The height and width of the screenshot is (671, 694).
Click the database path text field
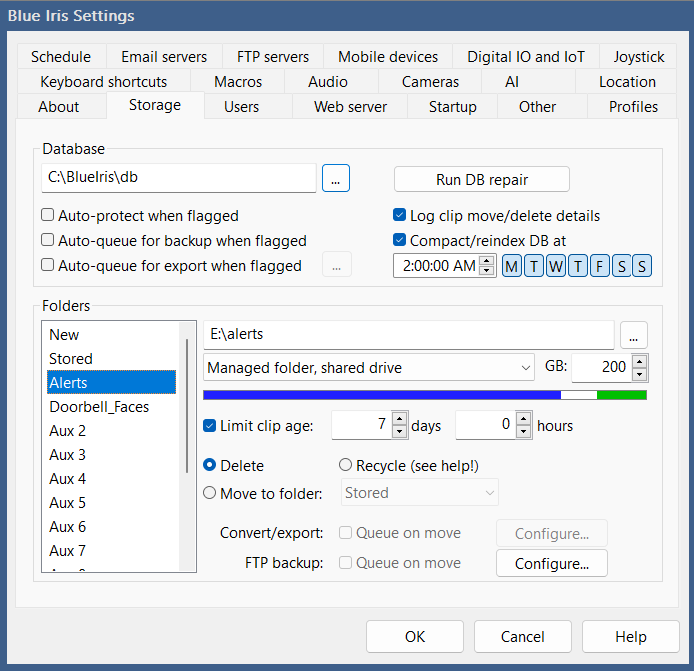(179, 179)
